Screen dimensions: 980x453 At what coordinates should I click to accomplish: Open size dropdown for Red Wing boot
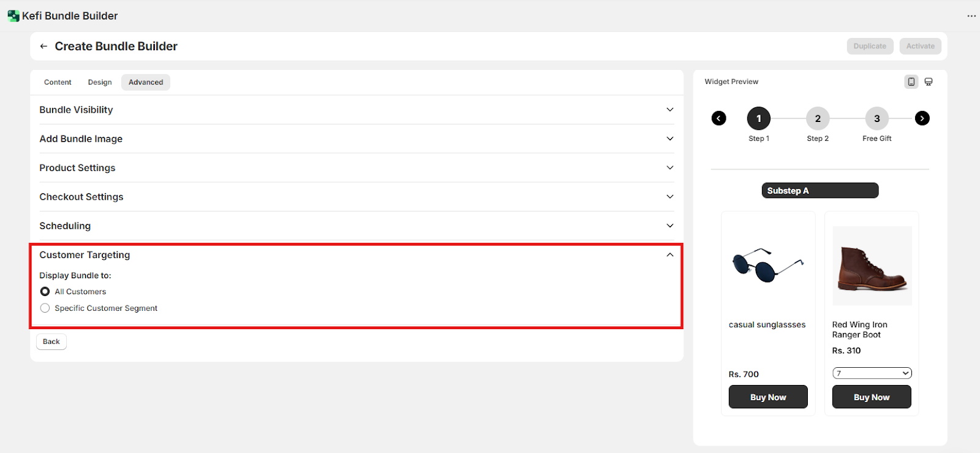(872, 373)
